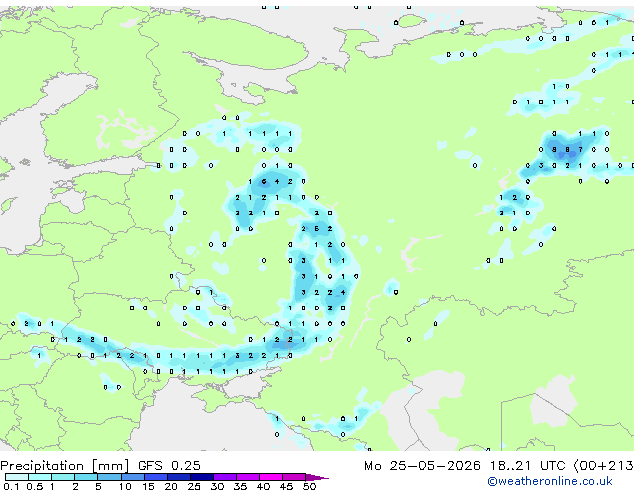Click legend value label '35'
The width and height of the screenshot is (634, 490).
240,486
